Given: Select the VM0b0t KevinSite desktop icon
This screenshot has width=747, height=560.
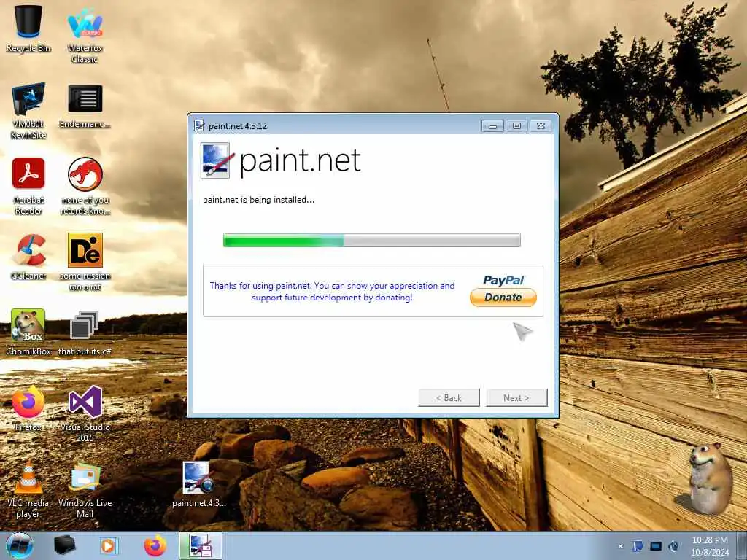Looking at the screenshot, I should [x=28, y=109].
